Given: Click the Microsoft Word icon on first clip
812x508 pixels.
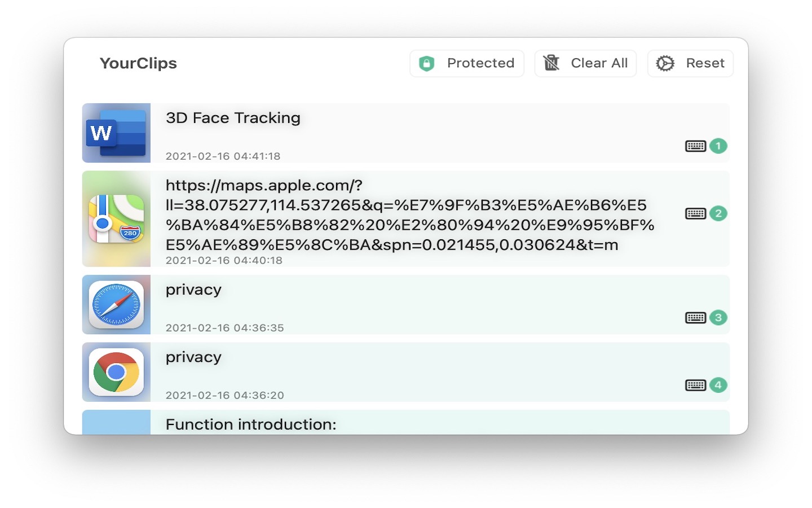Looking at the screenshot, I should (116, 133).
